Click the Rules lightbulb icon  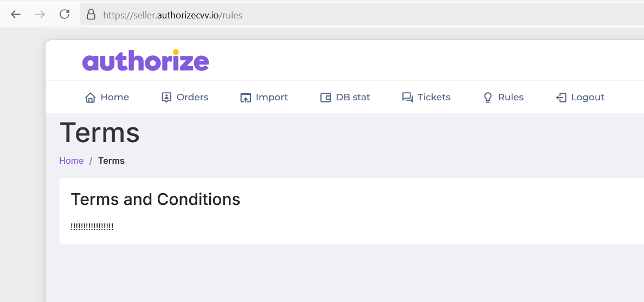tap(488, 98)
